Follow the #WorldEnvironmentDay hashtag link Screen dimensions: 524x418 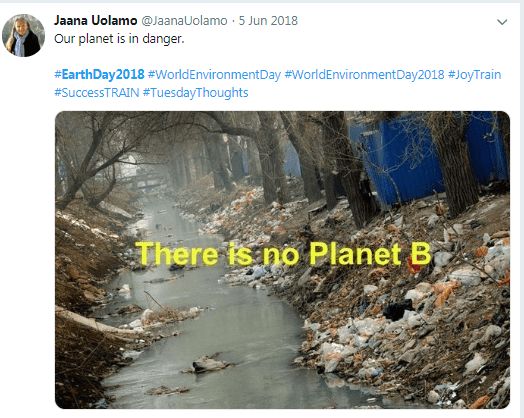(x=214, y=74)
